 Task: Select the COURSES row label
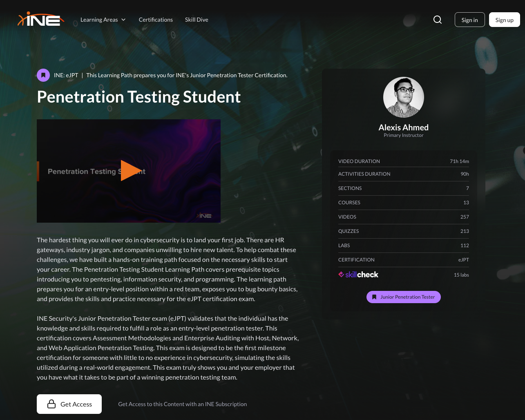(x=349, y=203)
